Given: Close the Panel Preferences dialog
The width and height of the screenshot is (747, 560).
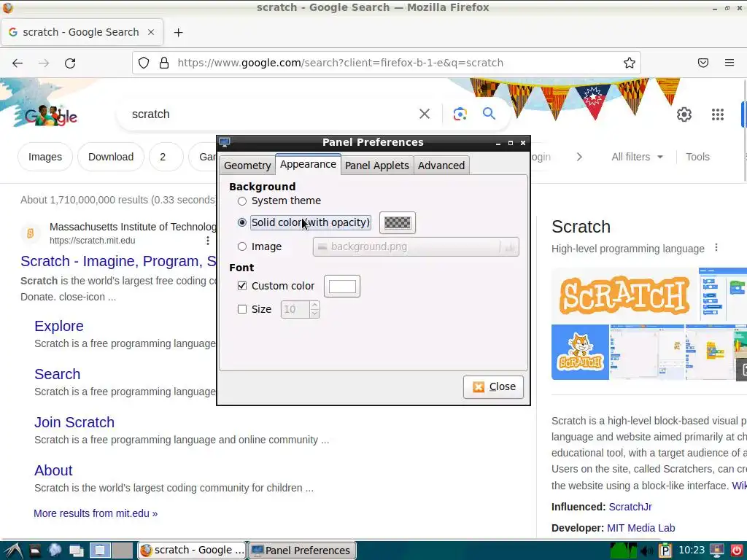Looking at the screenshot, I should pos(493,386).
